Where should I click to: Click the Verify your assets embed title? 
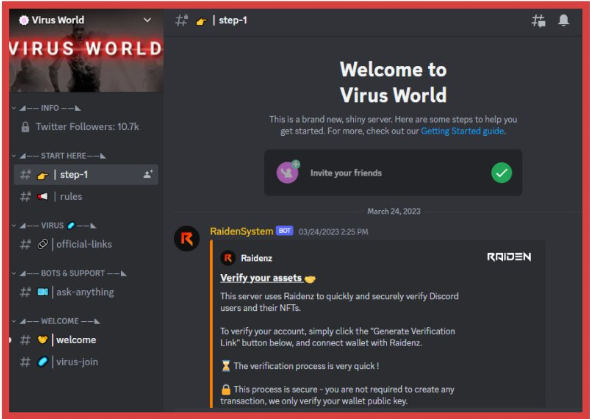click(x=268, y=278)
